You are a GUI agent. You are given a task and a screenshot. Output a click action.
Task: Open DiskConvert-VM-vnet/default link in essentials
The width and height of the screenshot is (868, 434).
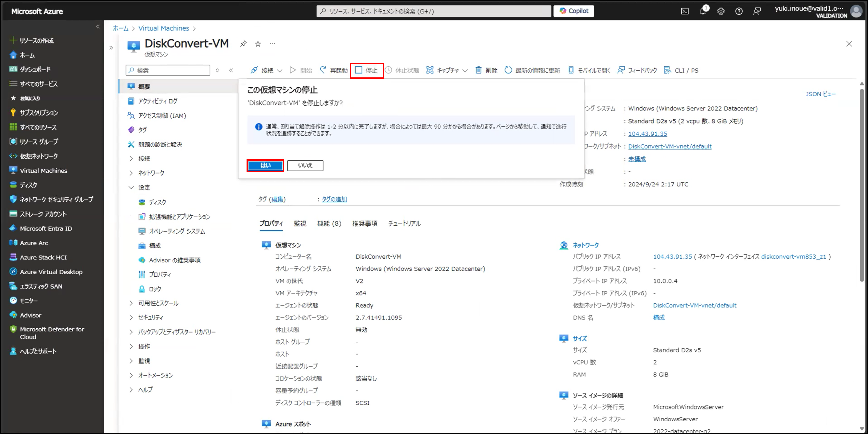[670, 146]
